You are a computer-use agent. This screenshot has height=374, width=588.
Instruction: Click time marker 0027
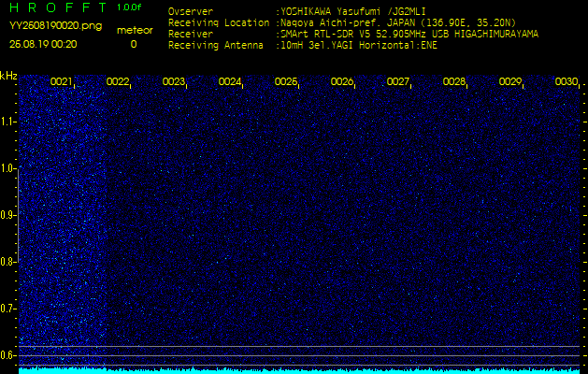[x=398, y=81]
